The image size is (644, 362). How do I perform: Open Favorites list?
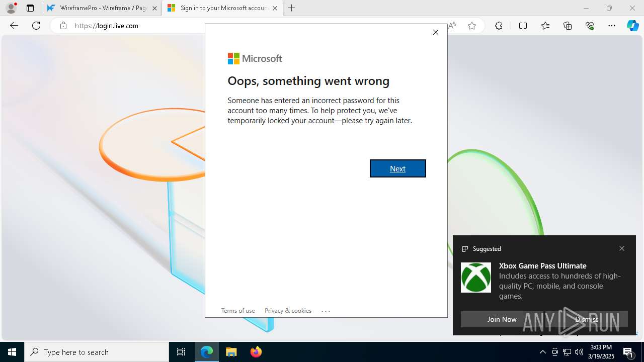pyautogui.click(x=545, y=26)
